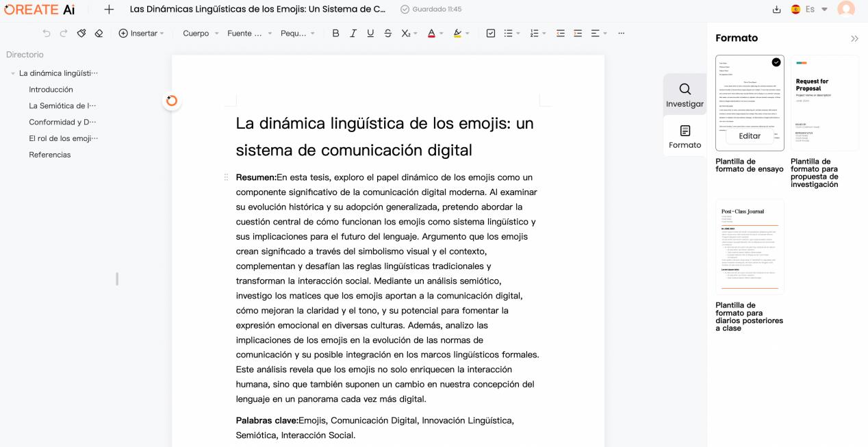Open the Insertar dropdown menu

(141, 34)
